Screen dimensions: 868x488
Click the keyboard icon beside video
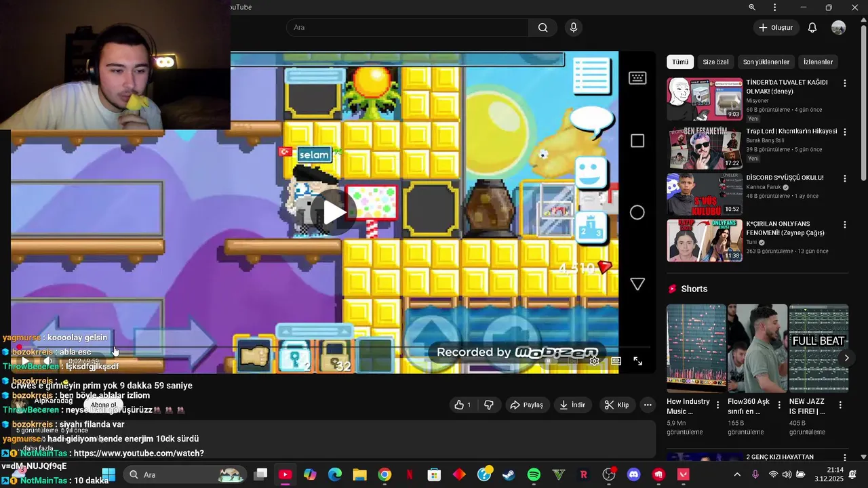coord(637,78)
